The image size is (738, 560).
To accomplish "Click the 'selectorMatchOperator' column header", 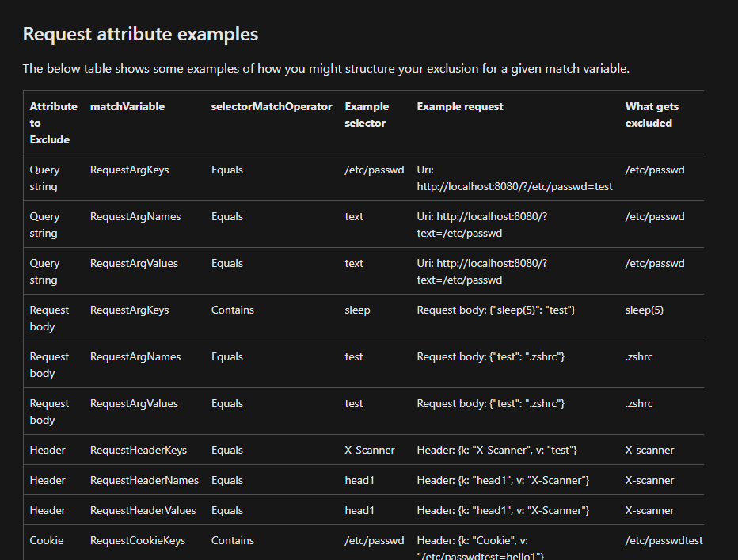I will point(272,106).
